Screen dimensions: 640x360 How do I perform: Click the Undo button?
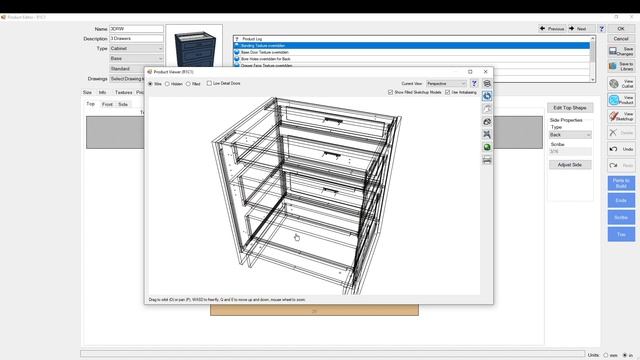pos(621,149)
